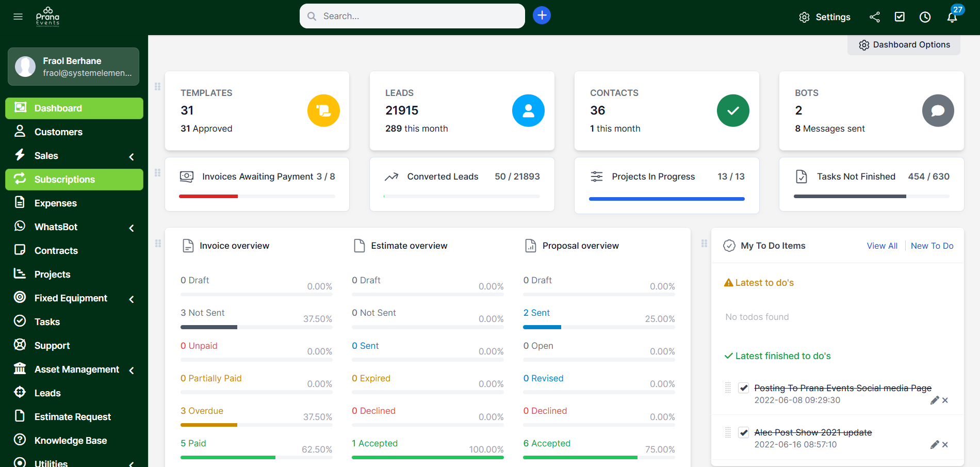Expand Asset Management menu

[x=132, y=370]
